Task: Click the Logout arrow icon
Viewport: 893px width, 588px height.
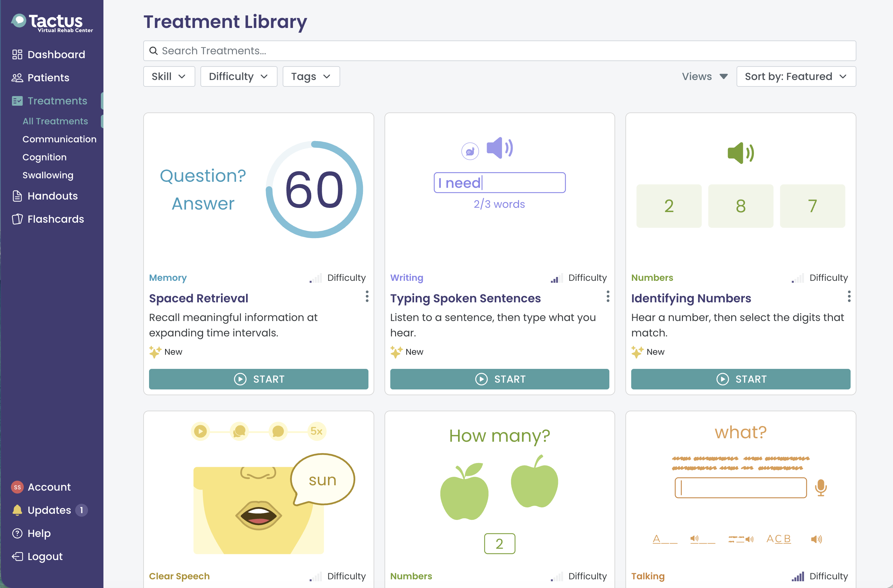Action: (x=17, y=556)
